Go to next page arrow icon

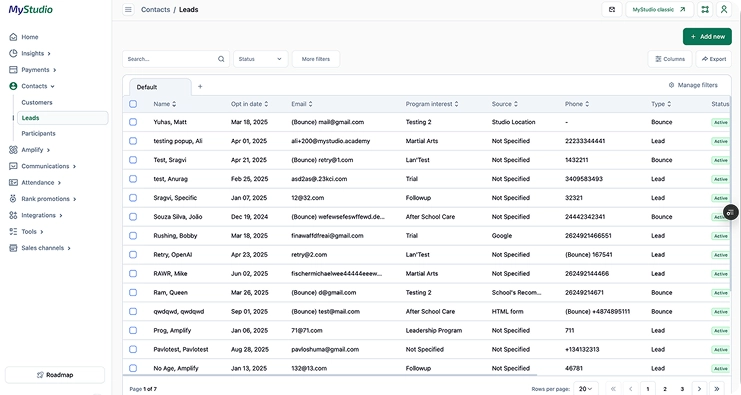(x=699, y=389)
